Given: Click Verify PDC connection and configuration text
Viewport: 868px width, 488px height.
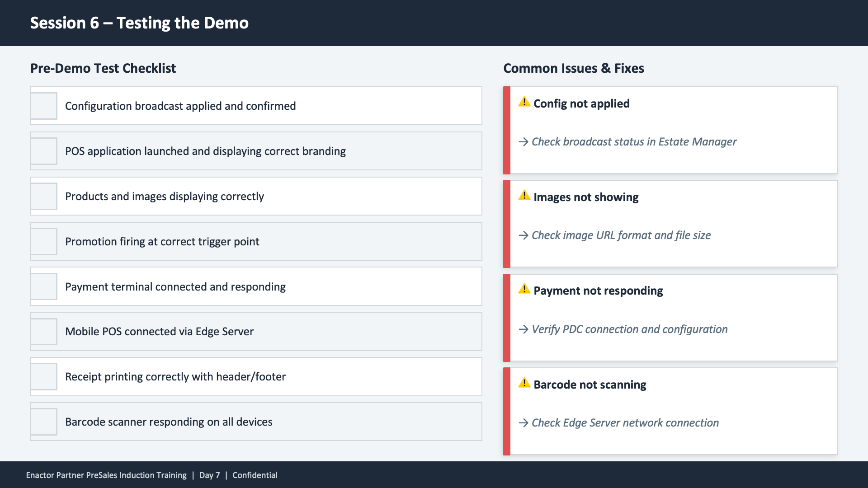Looking at the screenshot, I should [x=629, y=329].
